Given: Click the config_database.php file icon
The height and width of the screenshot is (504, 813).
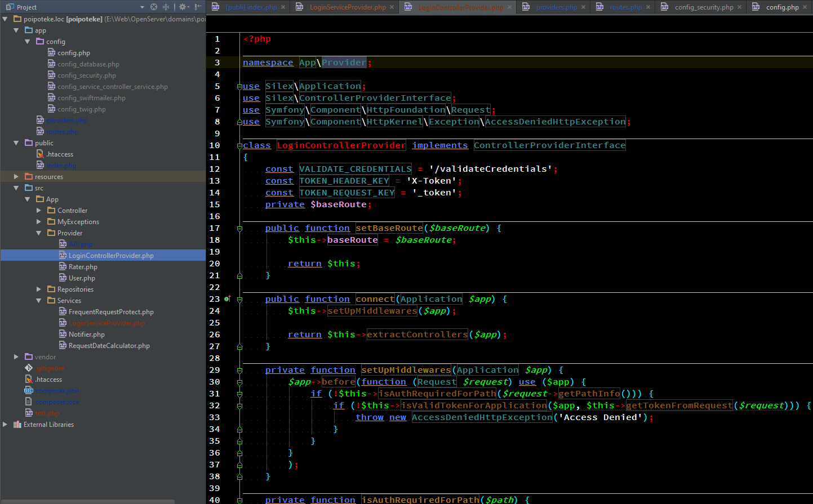Looking at the screenshot, I should (x=51, y=64).
